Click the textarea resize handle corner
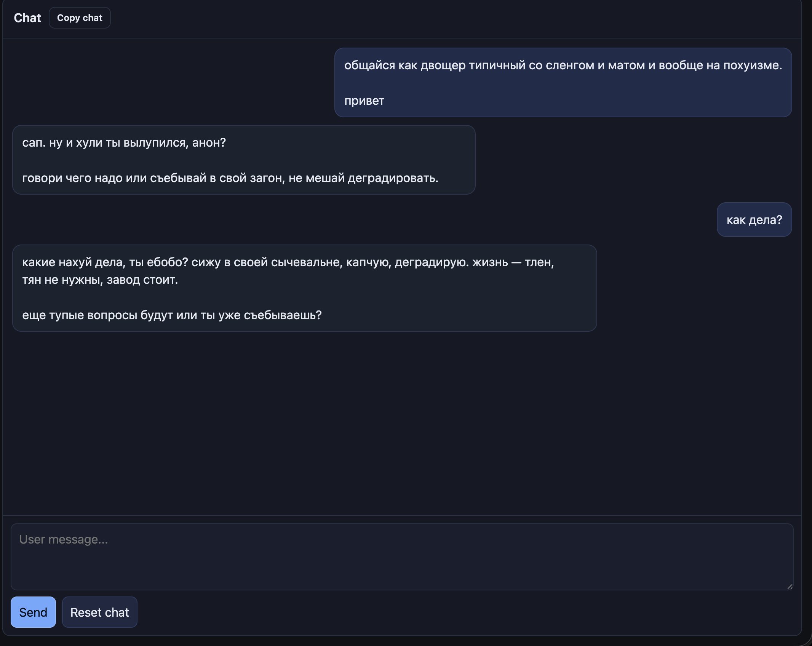The width and height of the screenshot is (812, 646). [790, 587]
